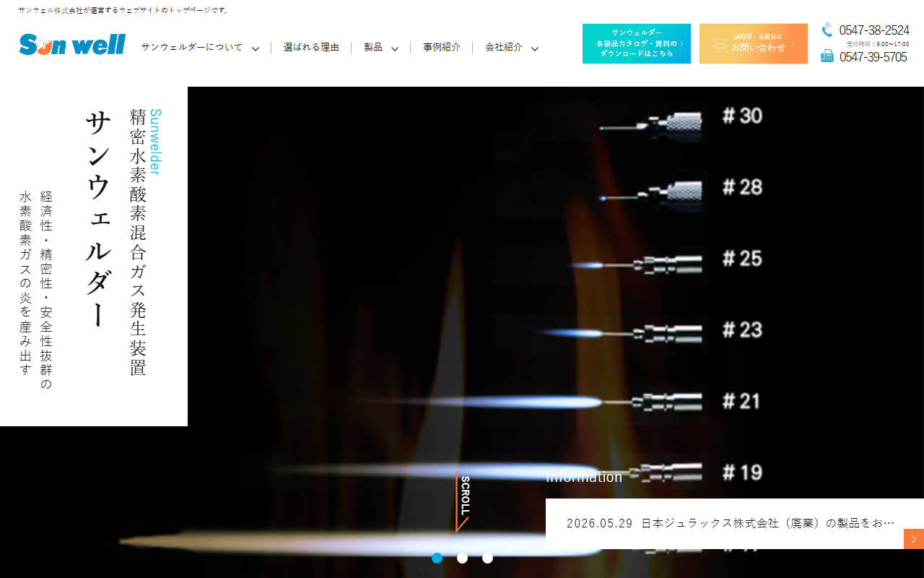Click the Sun well logo
Image resolution: width=924 pixels, height=578 pixels.
(x=72, y=45)
